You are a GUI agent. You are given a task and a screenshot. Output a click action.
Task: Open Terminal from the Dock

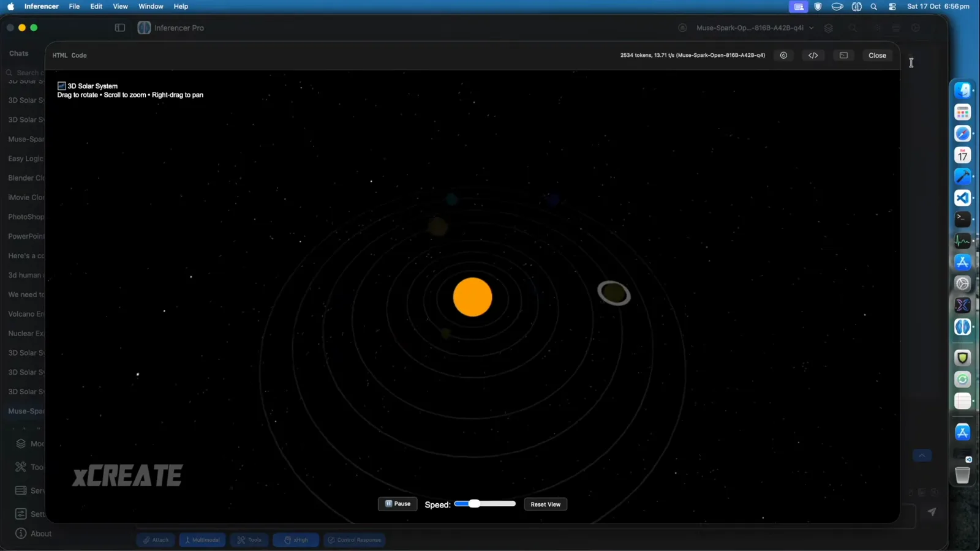tap(962, 219)
